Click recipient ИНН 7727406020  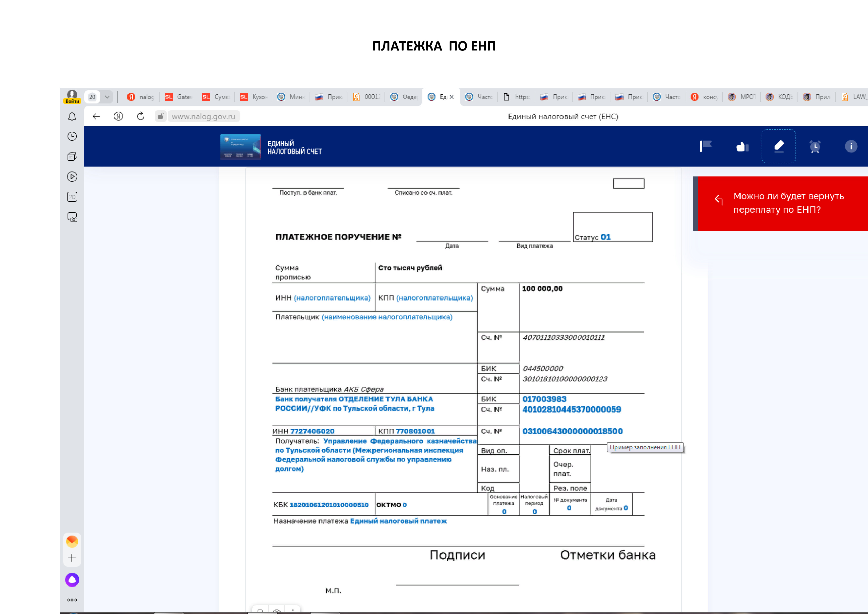coord(312,431)
